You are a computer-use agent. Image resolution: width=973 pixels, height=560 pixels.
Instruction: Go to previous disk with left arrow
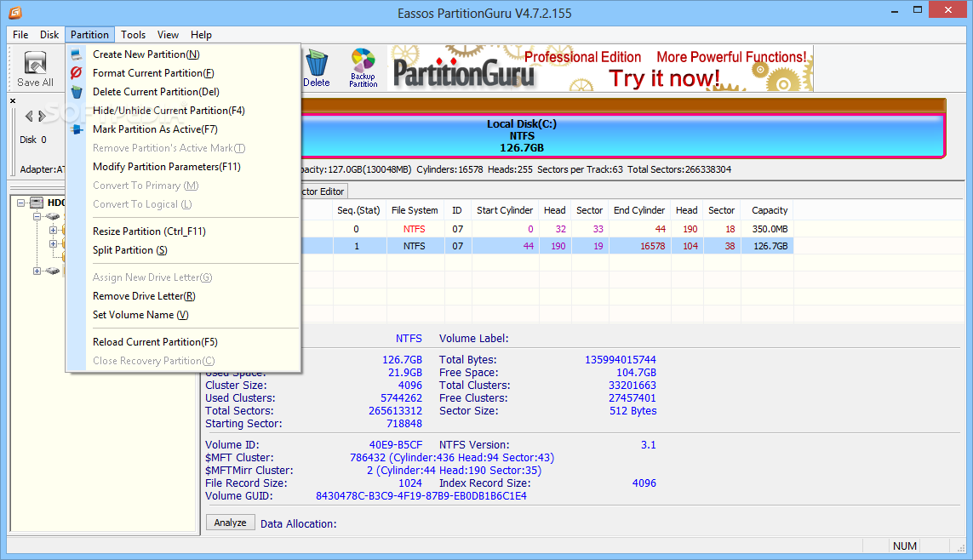(29, 116)
